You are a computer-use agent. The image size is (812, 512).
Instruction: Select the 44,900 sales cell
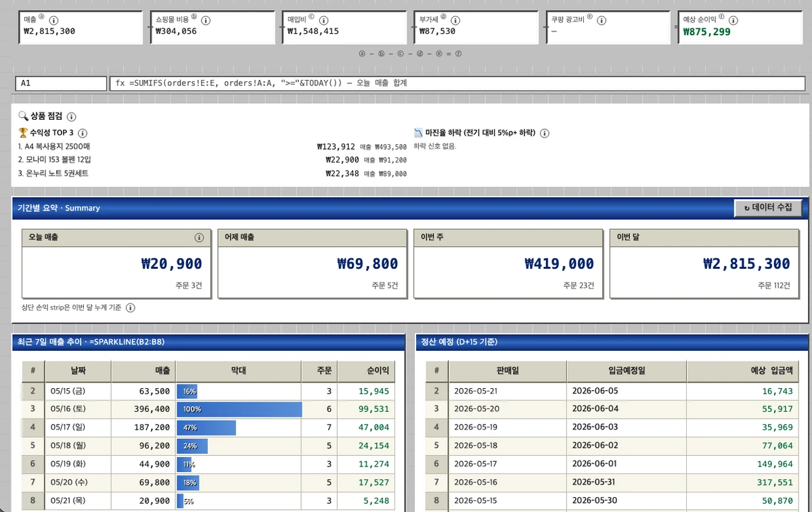(143, 465)
